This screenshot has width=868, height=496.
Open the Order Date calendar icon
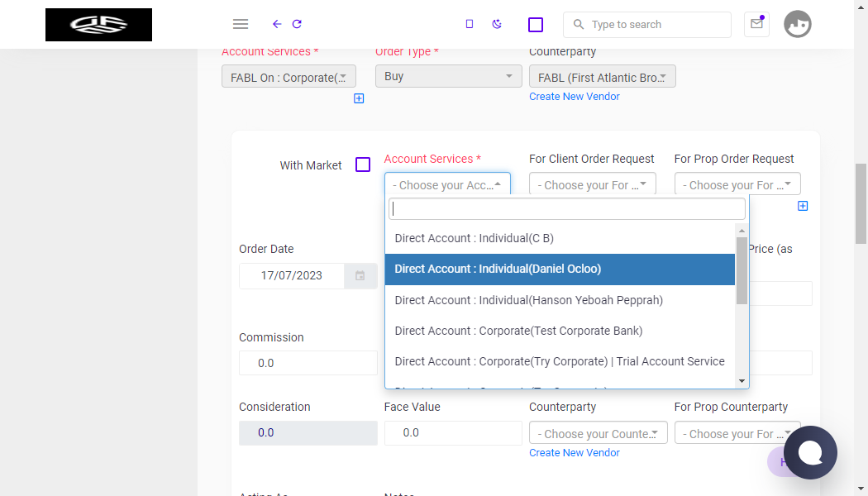360,275
